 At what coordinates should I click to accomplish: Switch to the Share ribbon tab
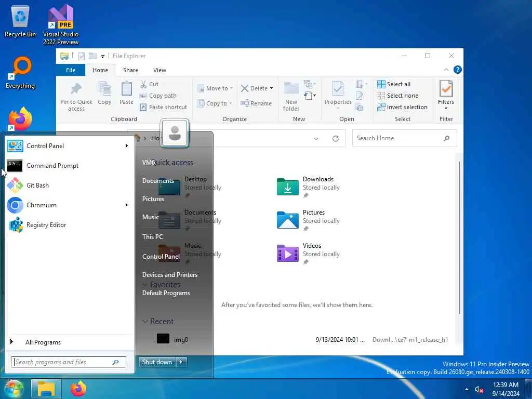[130, 70]
